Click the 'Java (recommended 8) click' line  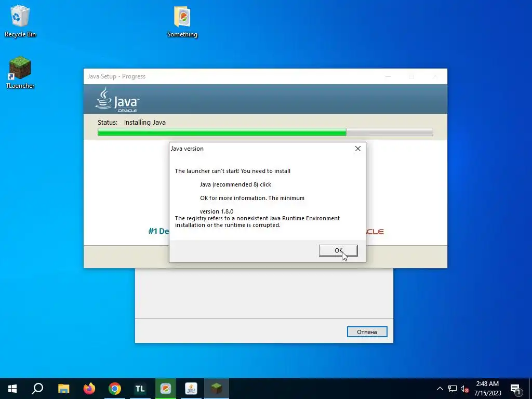235,184
